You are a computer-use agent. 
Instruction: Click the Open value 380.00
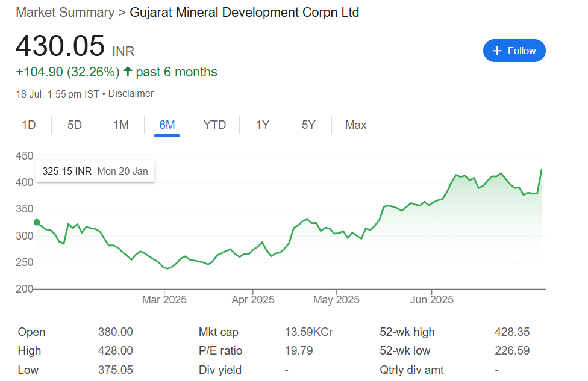116,332
